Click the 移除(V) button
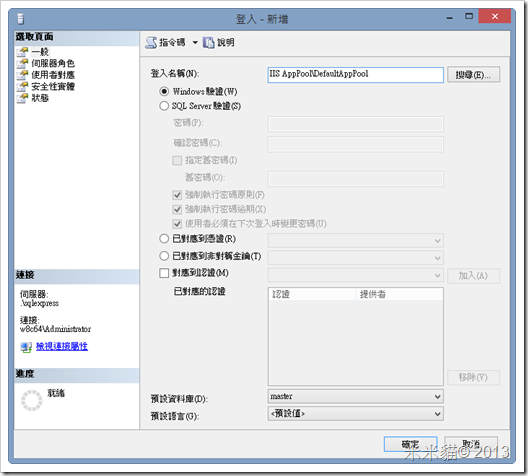528x476 pixels. pyautogui.click(x=473, y=377)
